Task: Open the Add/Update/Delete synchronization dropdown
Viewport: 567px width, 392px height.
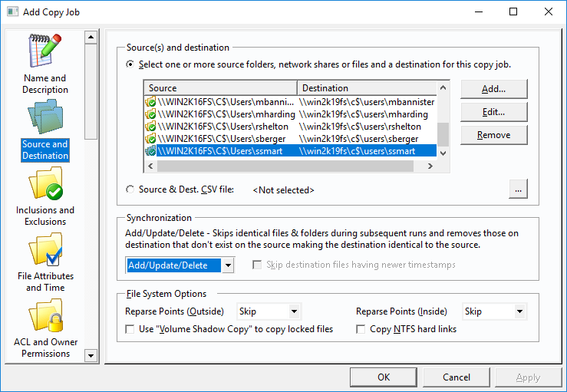Action: 228,265
